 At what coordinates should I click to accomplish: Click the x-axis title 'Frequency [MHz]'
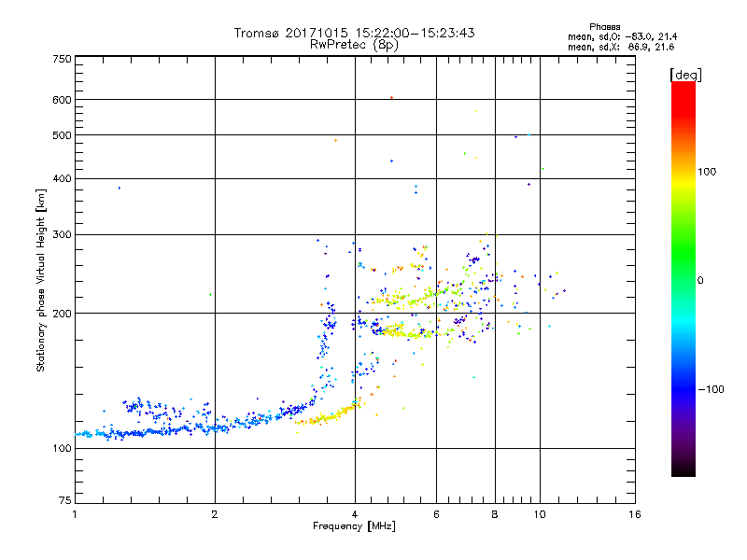354,526
